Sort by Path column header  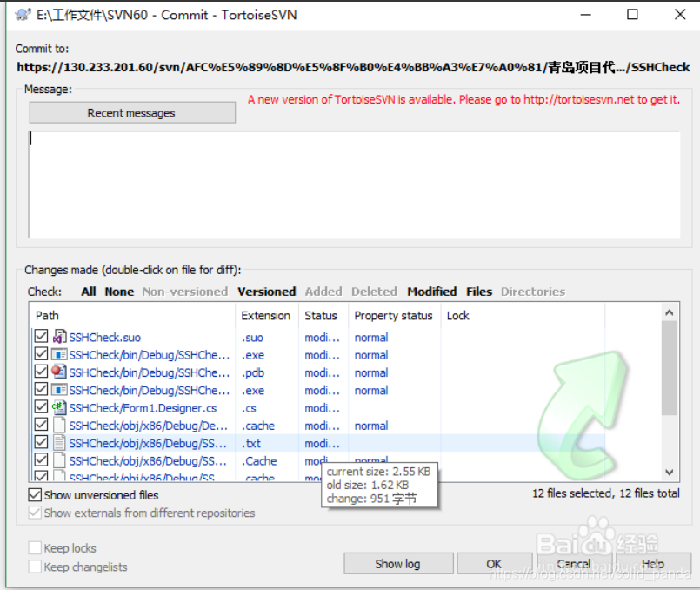[x=132, y=315]
